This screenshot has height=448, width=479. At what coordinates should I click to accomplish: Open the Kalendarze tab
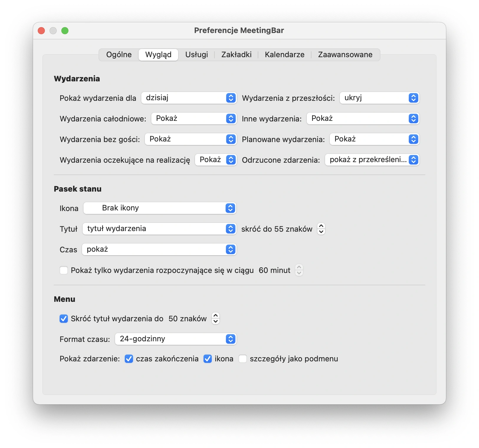click(x=285, y=55)
